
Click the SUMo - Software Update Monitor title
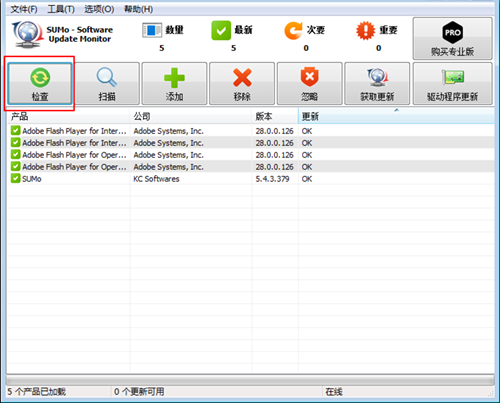(80, 34)
